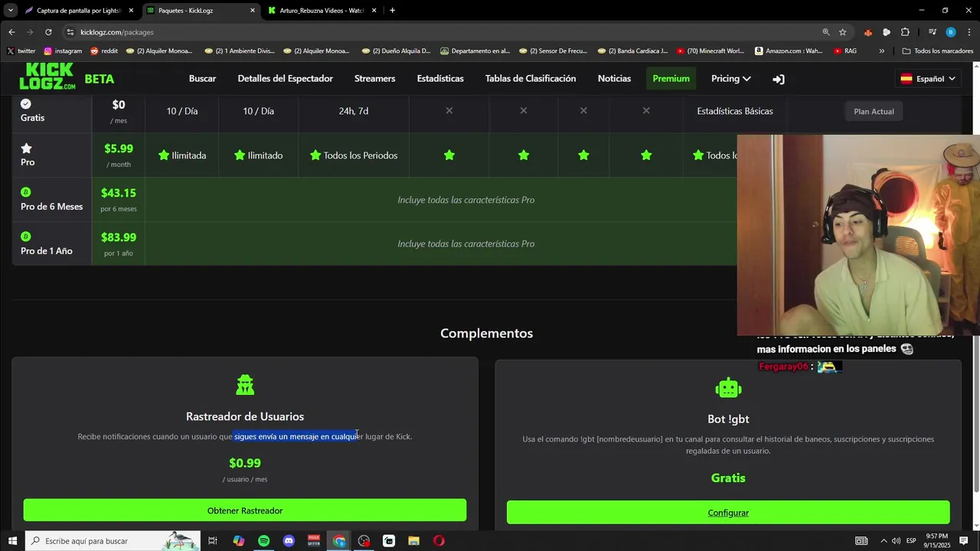This screenshot has width=980, height=551.
Task: Click the $43.15 six-month price
Action: 119,193
